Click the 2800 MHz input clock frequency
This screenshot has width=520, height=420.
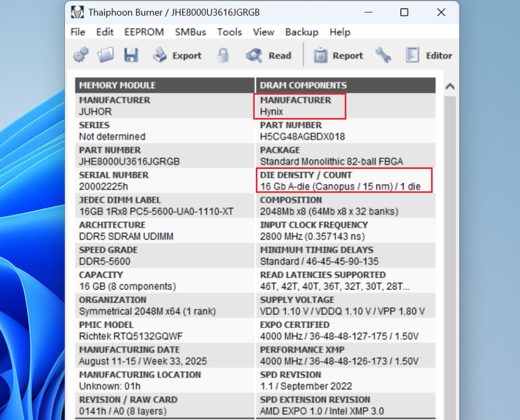pyautogui.click(x=313, y=237)
